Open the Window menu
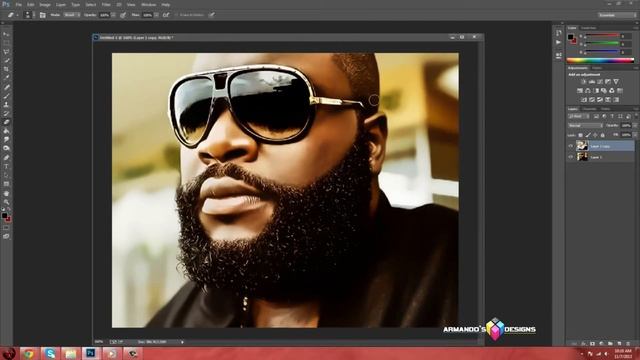640x360 pixels. [149, 4]
